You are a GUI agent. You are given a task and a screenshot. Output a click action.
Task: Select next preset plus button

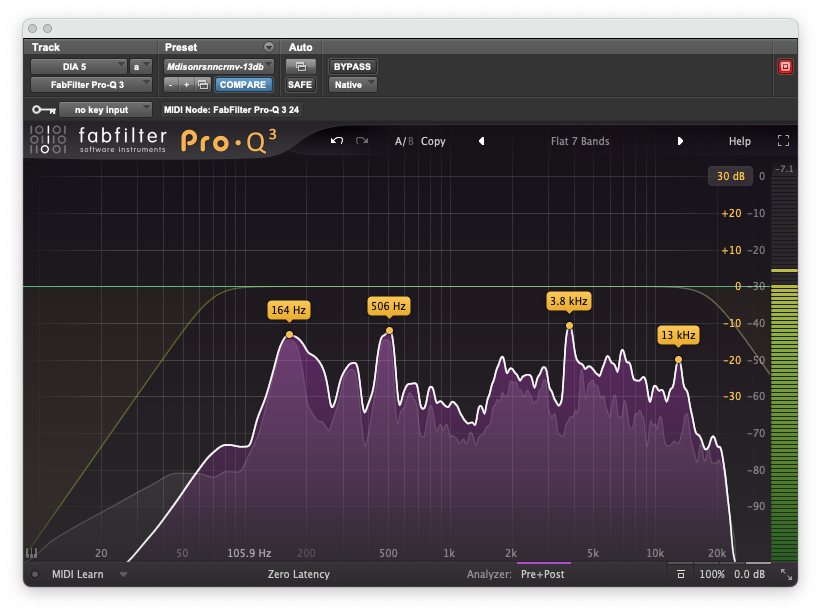(x=186, y=84)
